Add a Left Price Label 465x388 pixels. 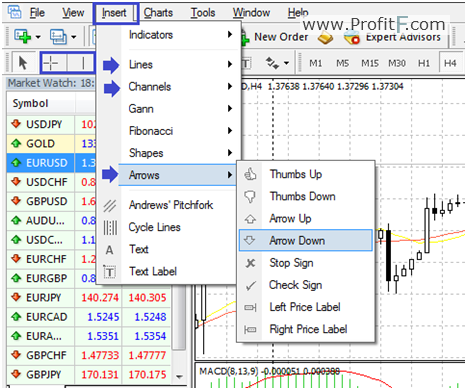click(306, 307)
